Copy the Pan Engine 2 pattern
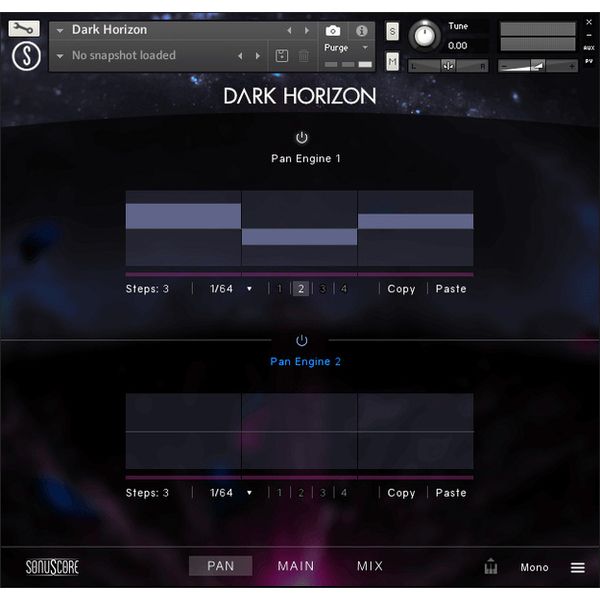This screenshot has height=600, width=600. click(401, 493)
